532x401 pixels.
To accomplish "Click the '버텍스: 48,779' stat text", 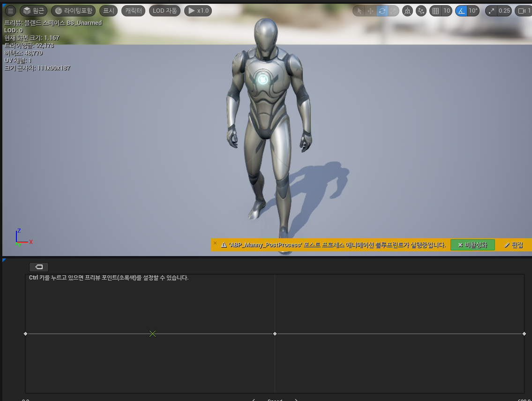I will tap(23, 53).
